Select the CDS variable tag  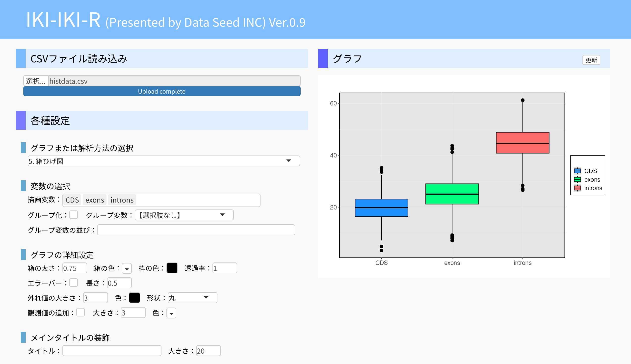click(x=72, y=200)
